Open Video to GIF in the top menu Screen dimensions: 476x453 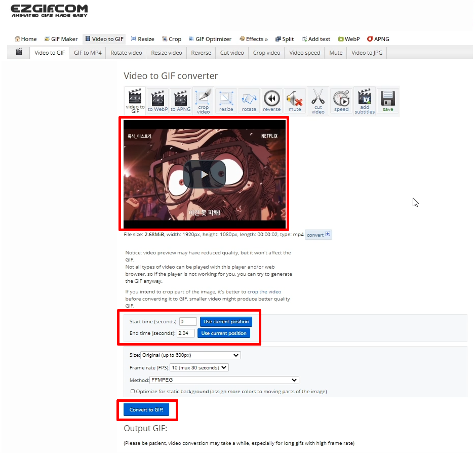point(104,39)
